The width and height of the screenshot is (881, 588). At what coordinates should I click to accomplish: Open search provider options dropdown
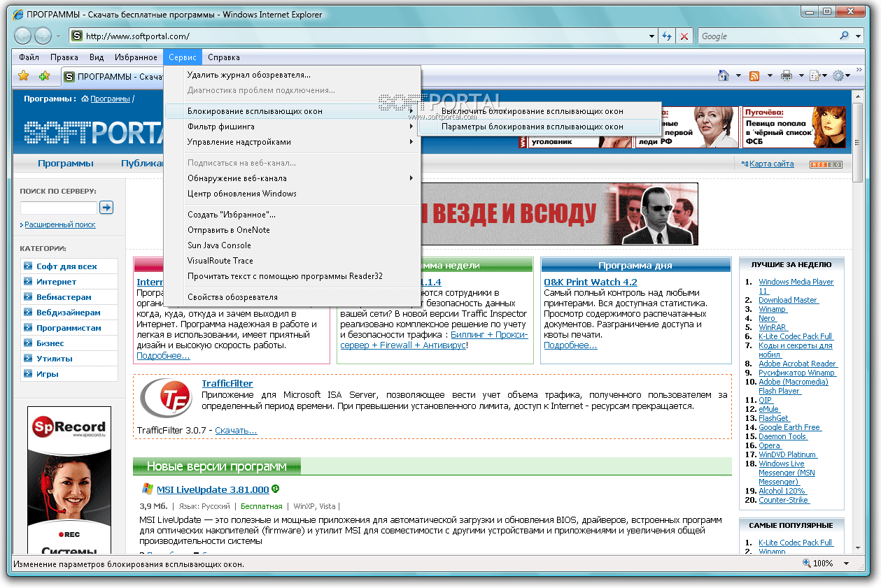(859, 36)
